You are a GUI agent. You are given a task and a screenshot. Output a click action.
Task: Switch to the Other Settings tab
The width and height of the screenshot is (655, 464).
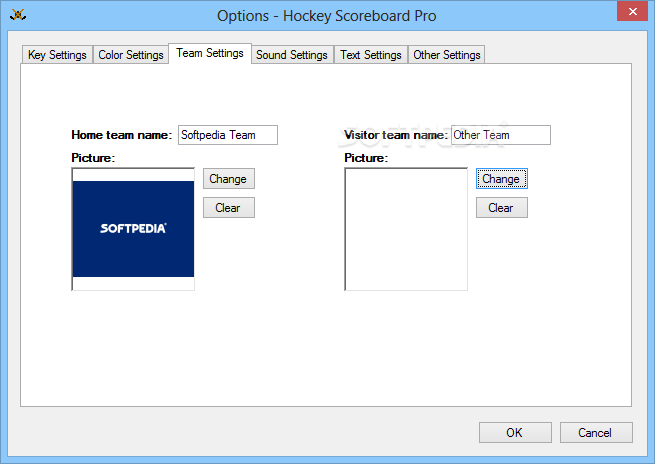click(447, 55)
